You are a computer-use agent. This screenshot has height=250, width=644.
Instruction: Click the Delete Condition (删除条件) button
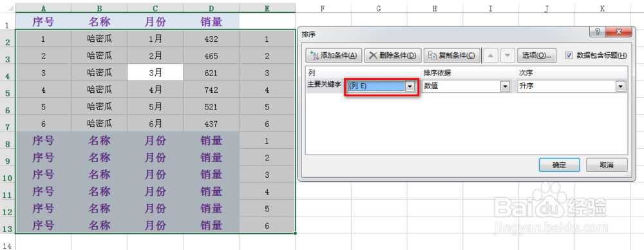click(x=393, y=55)
